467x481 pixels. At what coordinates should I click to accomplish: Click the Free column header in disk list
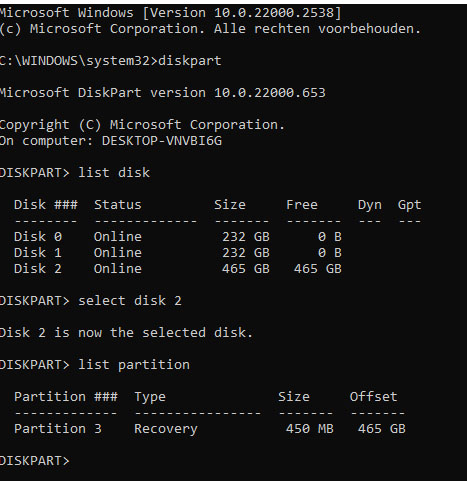302,205
